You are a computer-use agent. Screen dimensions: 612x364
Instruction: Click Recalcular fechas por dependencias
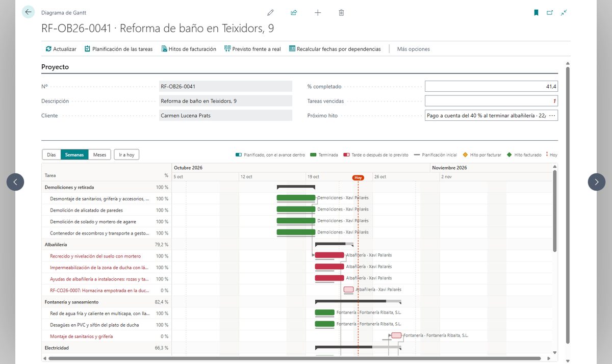(335, 49)
